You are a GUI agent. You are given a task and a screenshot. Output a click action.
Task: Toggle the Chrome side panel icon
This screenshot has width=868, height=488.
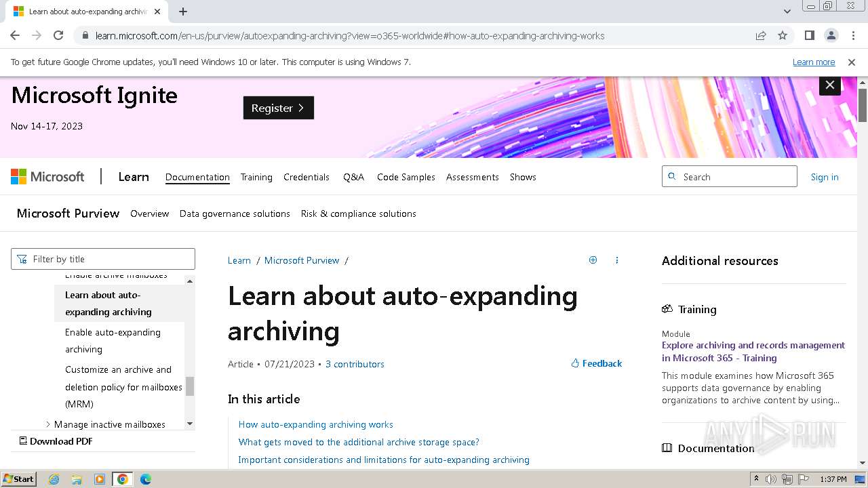click(809, 35)
